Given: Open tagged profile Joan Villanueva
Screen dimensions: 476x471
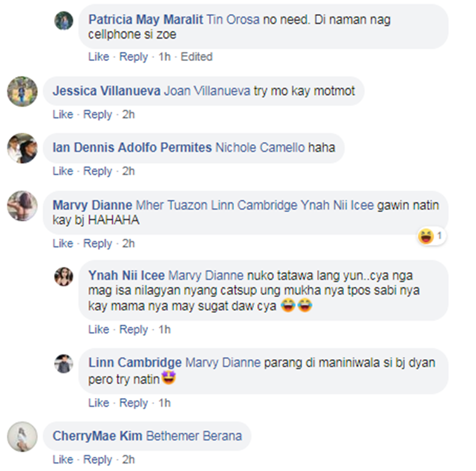Looking at the screenshot, I should [207, 91].
